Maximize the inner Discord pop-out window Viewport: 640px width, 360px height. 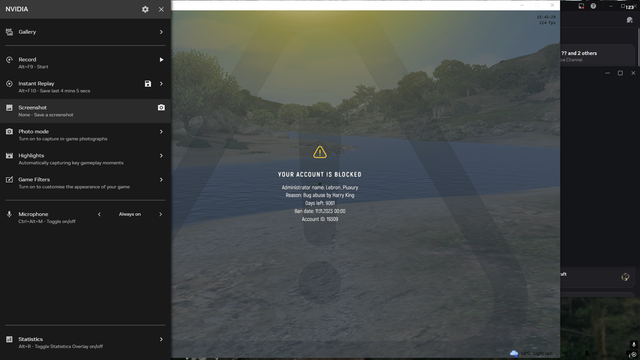pyautogui.click(x=620, y=73)
